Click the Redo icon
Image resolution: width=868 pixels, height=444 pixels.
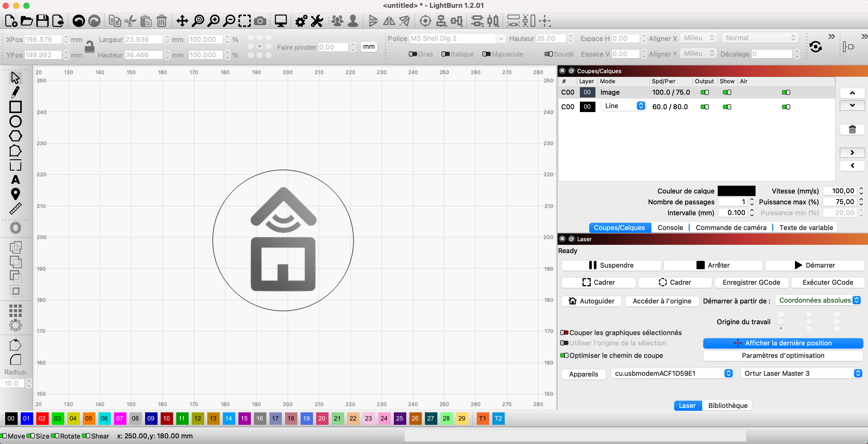(x=94, y=21)
